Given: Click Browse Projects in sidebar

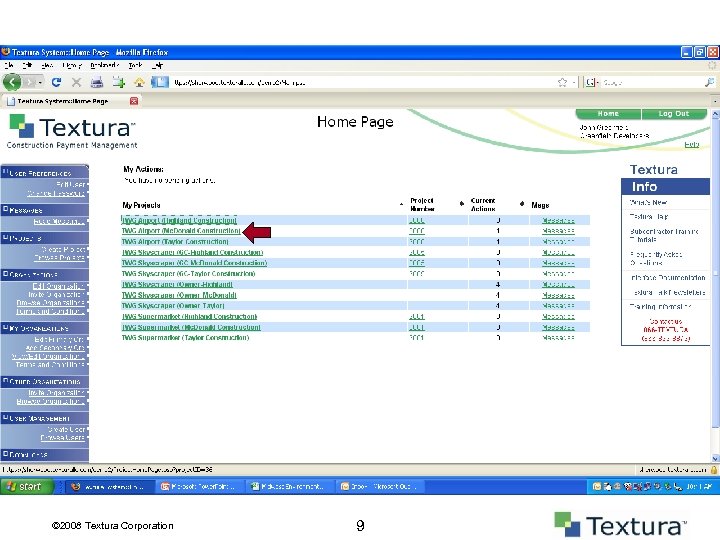Looking at the screenshot, I should [60, 258].
